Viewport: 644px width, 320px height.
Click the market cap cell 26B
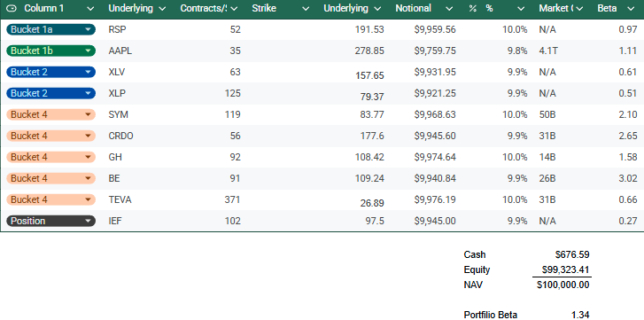[x=547, y=179]
